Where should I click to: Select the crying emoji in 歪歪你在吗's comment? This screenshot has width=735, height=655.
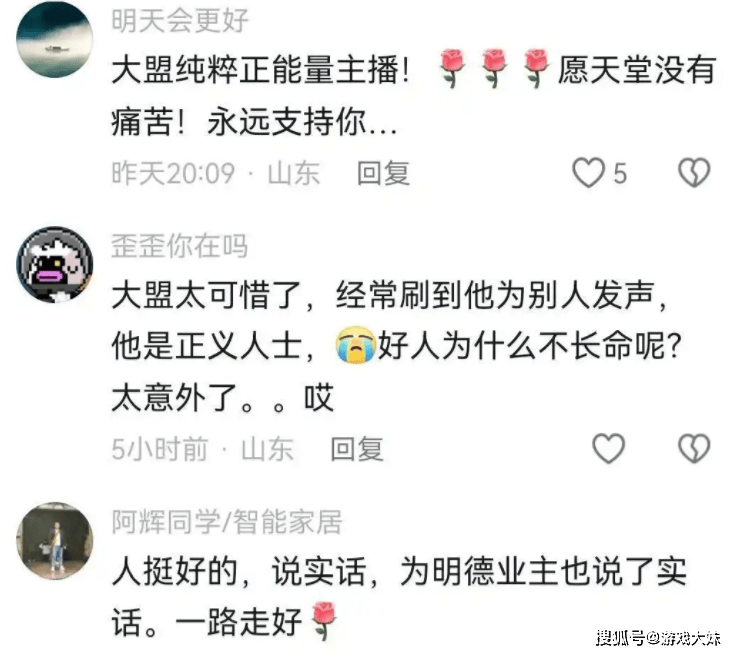point(356,346)
